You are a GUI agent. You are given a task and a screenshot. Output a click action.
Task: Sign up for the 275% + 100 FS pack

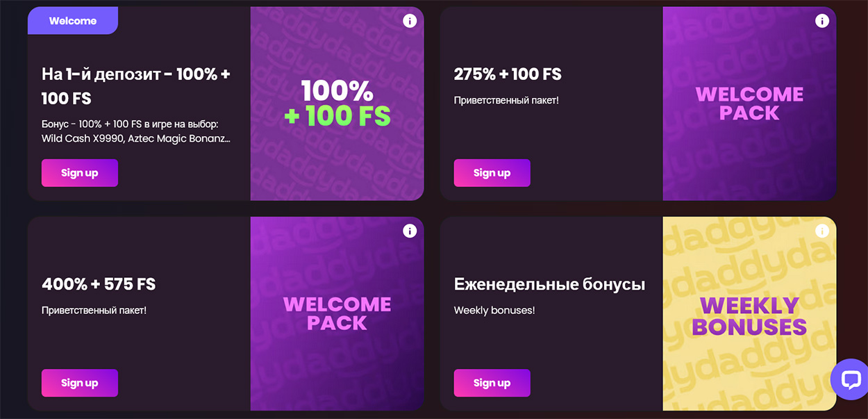click(x=492, y=172)
